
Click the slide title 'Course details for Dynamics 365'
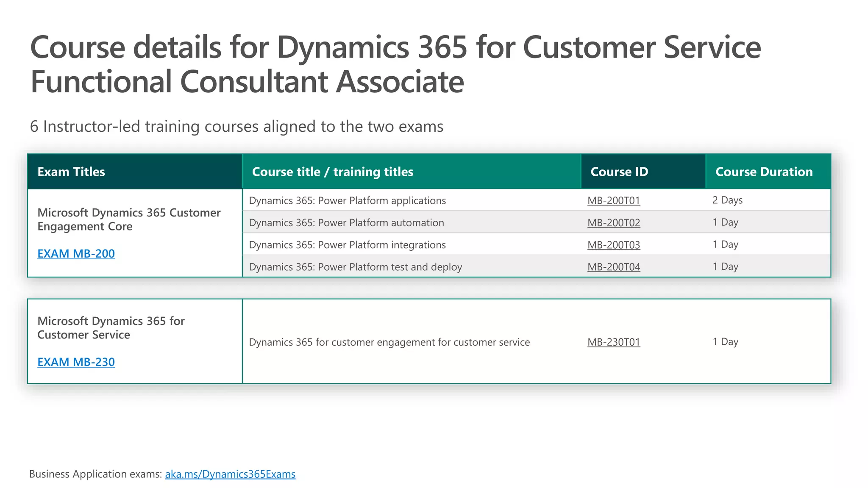(x=395, y=64)
